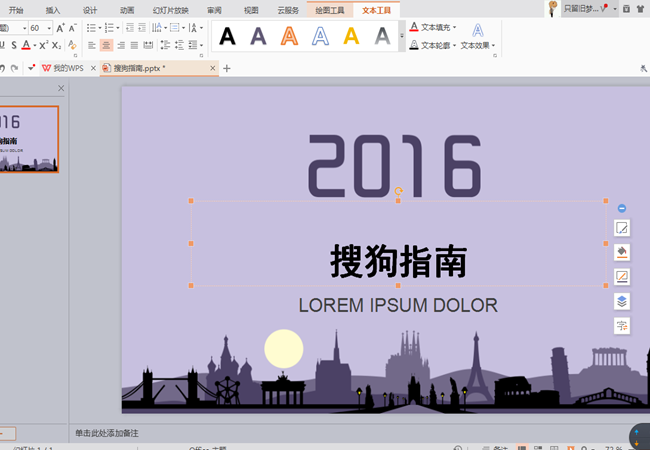Image resolution: width=650 pixels, height=450 pixels.
Task: Open the font color dropdown arrow
Action: (35, 45)
